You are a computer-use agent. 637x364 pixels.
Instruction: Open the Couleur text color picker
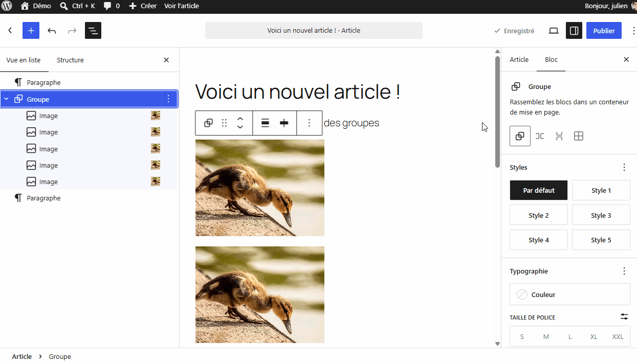click(x=570, y=294)
